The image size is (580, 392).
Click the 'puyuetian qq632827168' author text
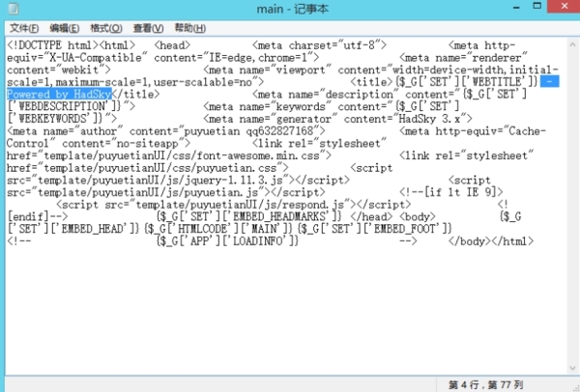[248, 131]
